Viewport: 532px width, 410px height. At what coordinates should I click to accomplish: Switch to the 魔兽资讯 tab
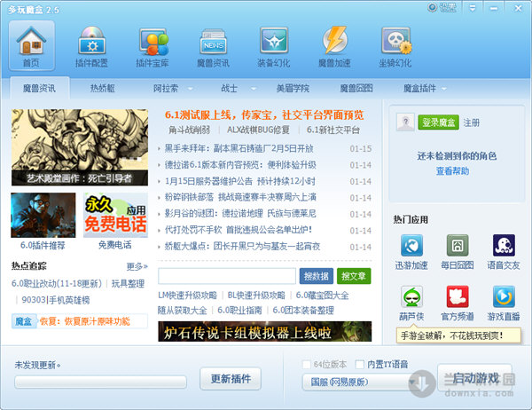[x=39, y=89]
